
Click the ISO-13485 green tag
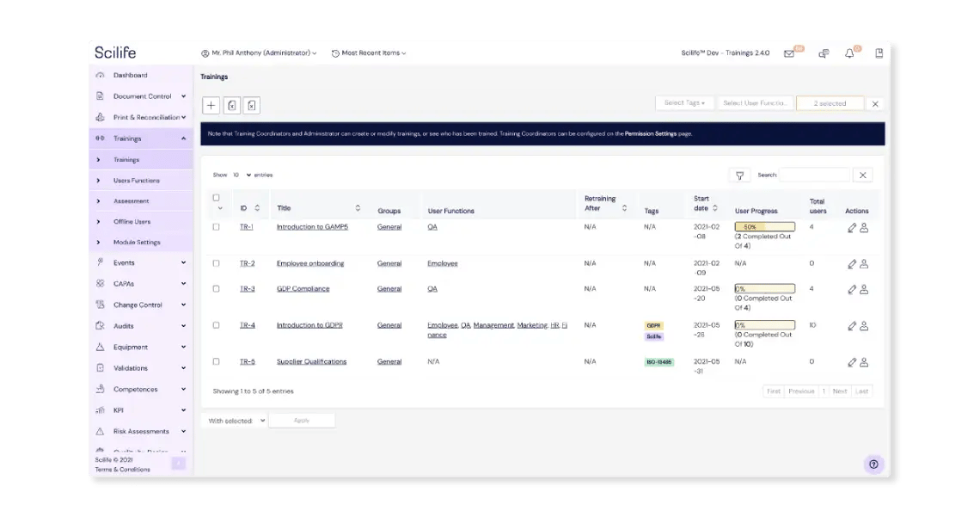[658, 362]
